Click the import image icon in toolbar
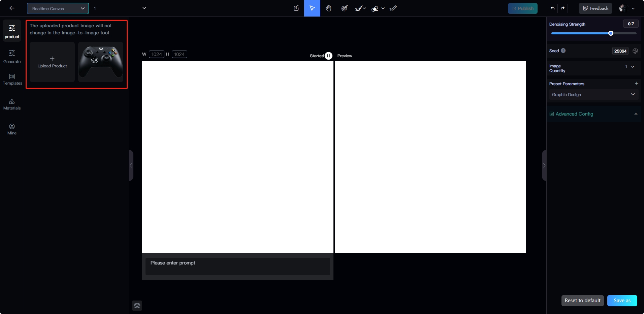Image resolution: width=644 pixels, height=314 pixels. coord(296,8)
